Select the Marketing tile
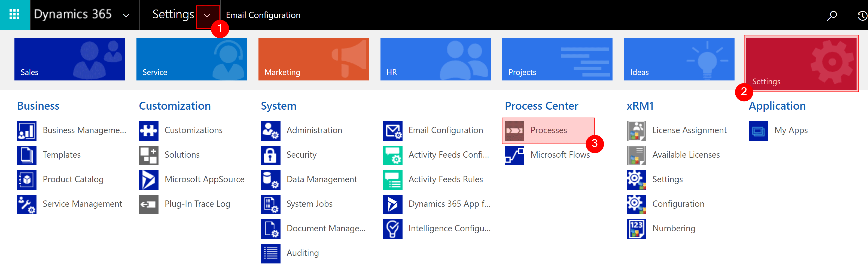This screenshot has height=267, width=868. (313, 59)
